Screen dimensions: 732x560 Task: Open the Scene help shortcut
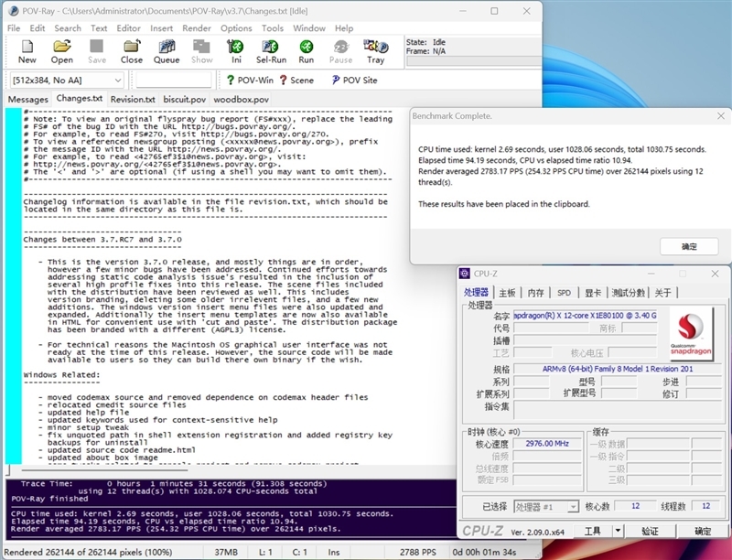point(295,81)
